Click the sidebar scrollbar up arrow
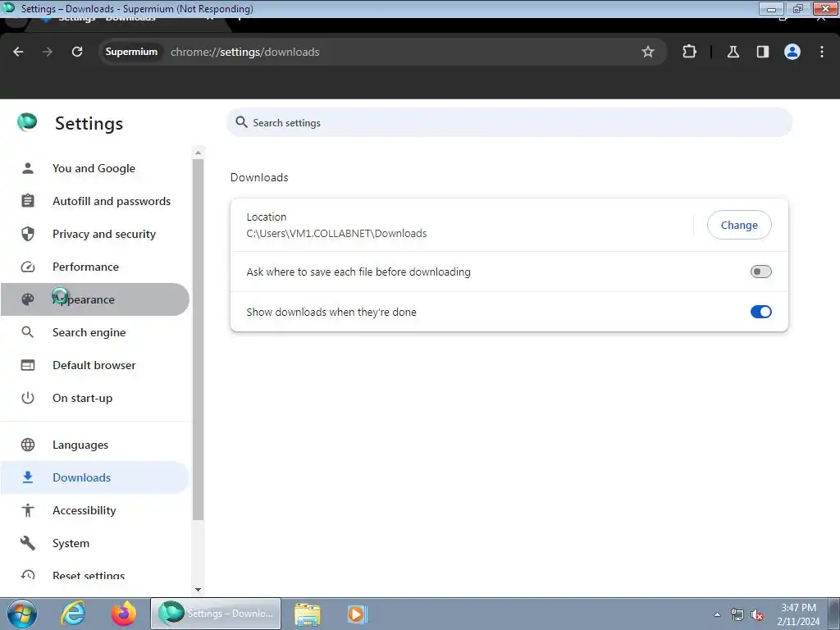 coord(199,153)
